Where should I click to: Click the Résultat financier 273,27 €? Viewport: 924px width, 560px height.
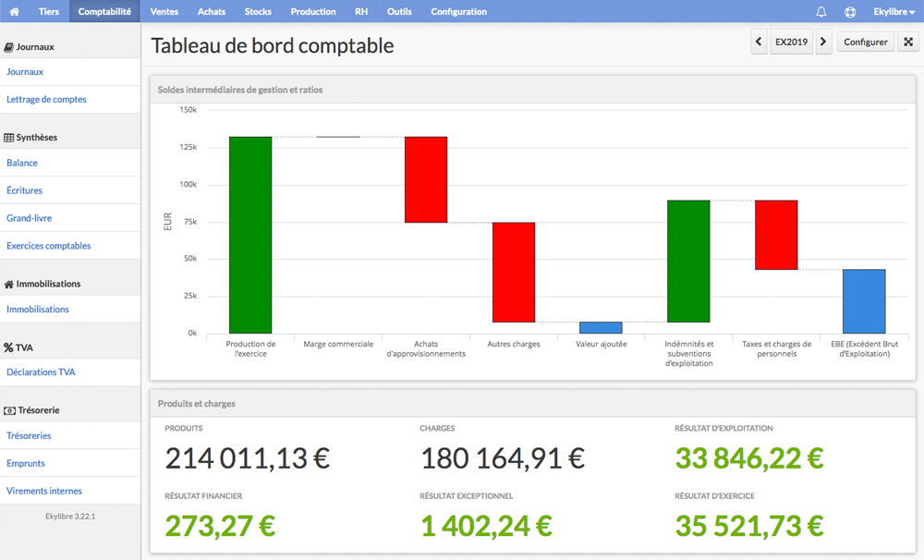pos(221,526)
